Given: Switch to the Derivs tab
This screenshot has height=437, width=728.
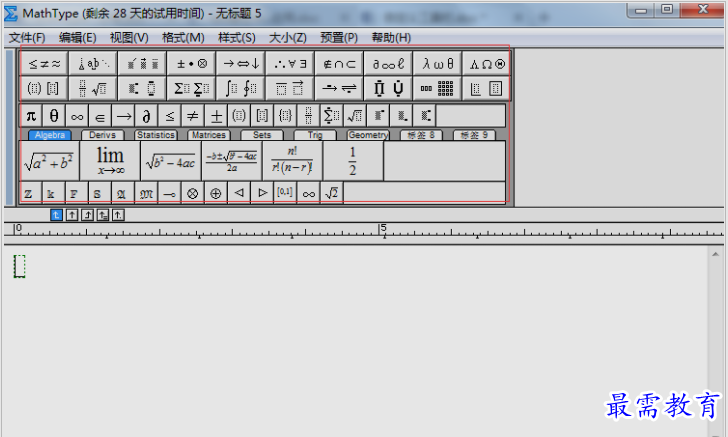Looking at the screenshot, I should pyautogui.click(x=103, y=135).
